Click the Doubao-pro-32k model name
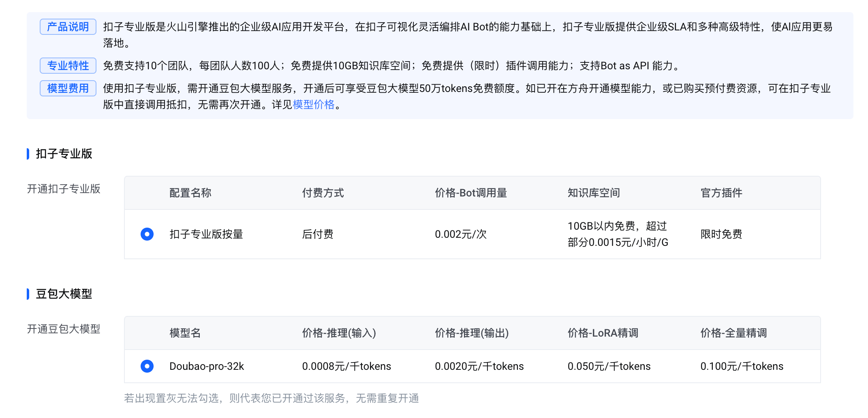This screenshot has height=418, width=868. point(207,366)
